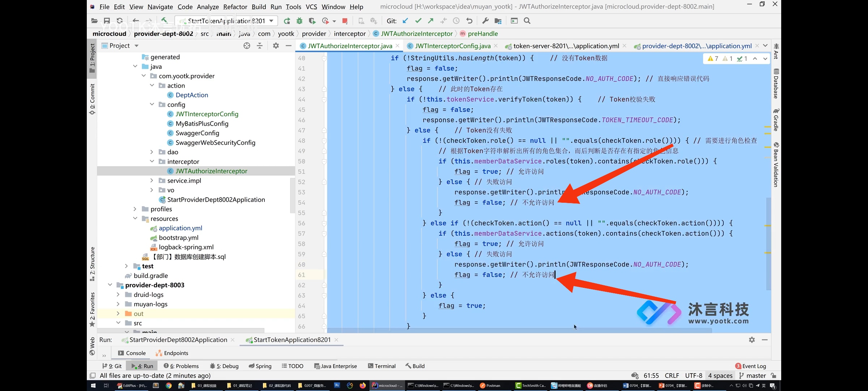Image resolution: width=868 pixels, height=391 pixels.
Task: Click the master Git branch widget
Action: pos(753,375)
